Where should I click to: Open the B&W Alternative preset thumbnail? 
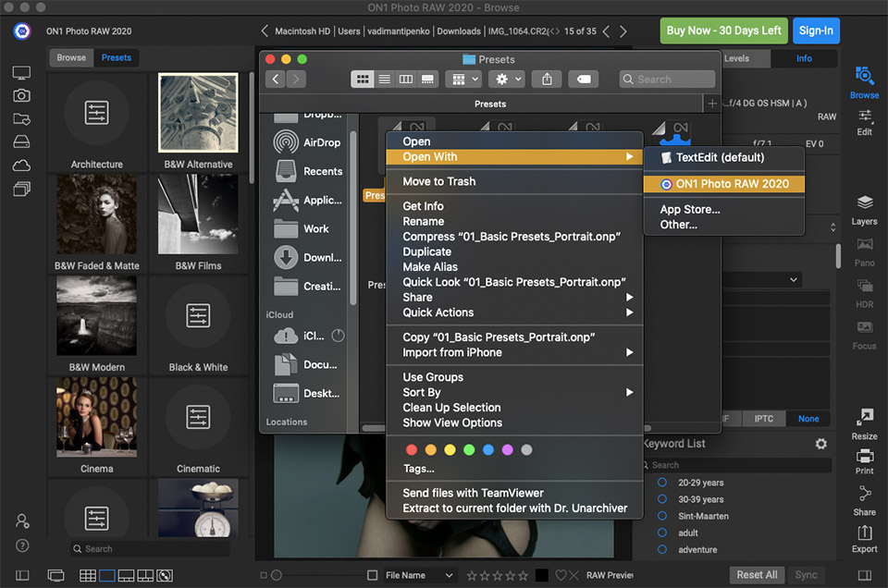click(198, 113)
